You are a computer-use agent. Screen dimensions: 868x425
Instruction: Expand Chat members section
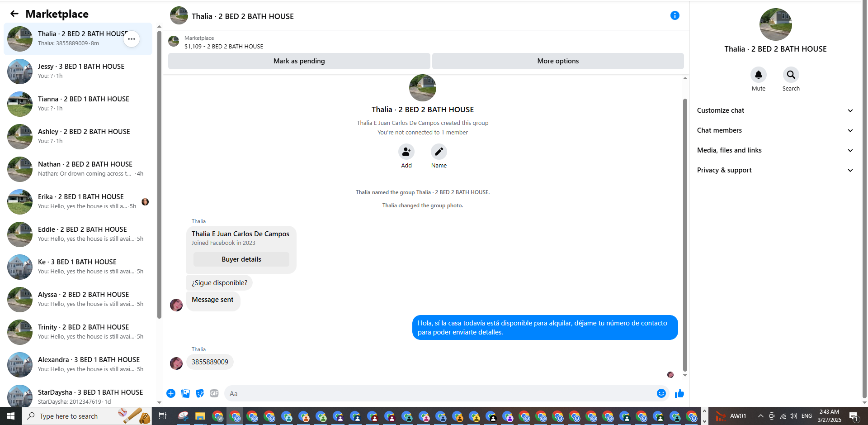[x=775, y=130]
